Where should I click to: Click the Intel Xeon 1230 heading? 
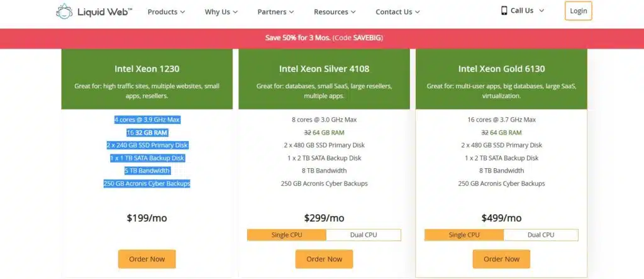click(147, 69)
